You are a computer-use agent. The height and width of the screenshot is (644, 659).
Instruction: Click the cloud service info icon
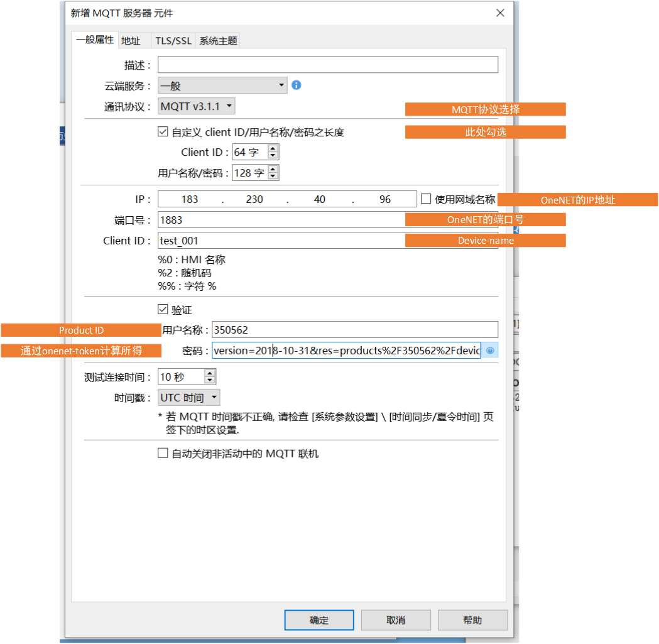pyautogui.click(x=297, y=85)
